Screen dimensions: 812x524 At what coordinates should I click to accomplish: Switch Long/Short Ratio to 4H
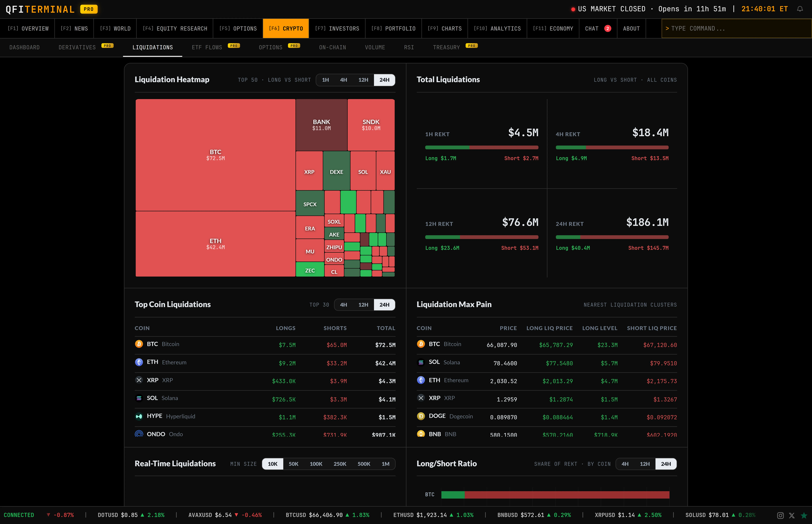coord(625,464)
